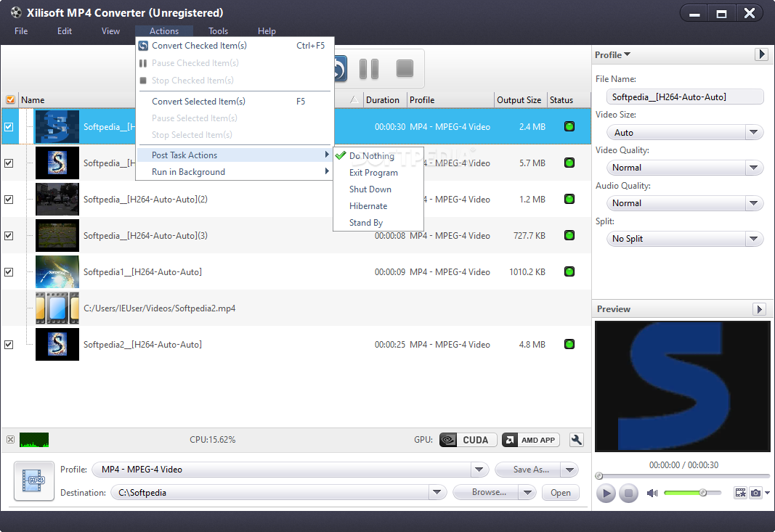The image size is (775, 532).
Task: Open the Edit menu
Action: [64, 31]
